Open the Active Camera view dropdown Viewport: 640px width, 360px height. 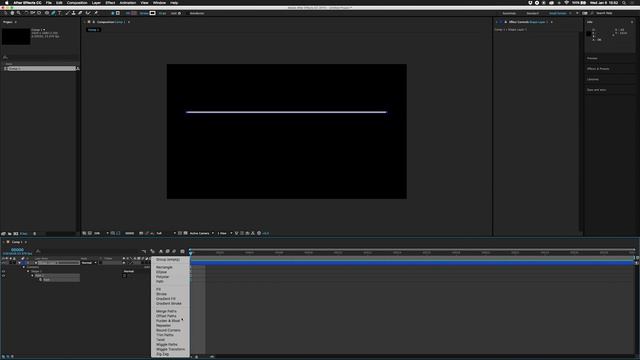201,233
